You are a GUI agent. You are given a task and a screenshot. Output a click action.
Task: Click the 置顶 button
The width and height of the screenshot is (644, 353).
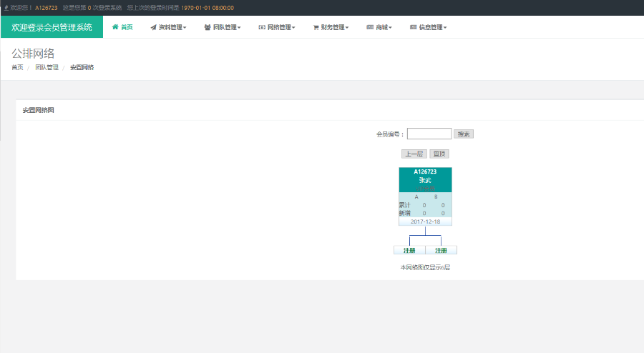[x=439, y=154]
